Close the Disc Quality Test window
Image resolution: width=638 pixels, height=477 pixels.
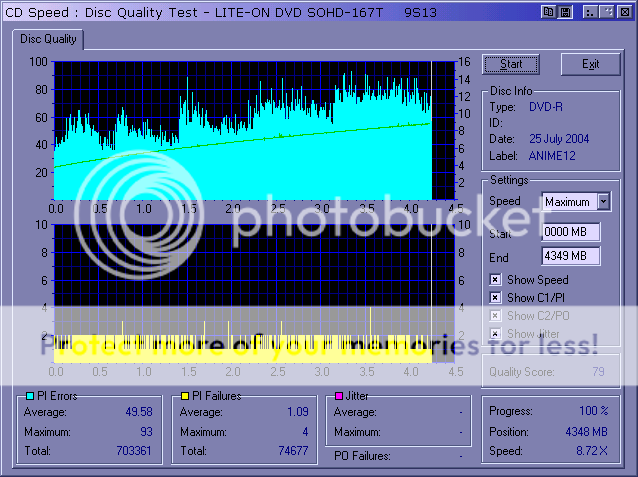625,12
